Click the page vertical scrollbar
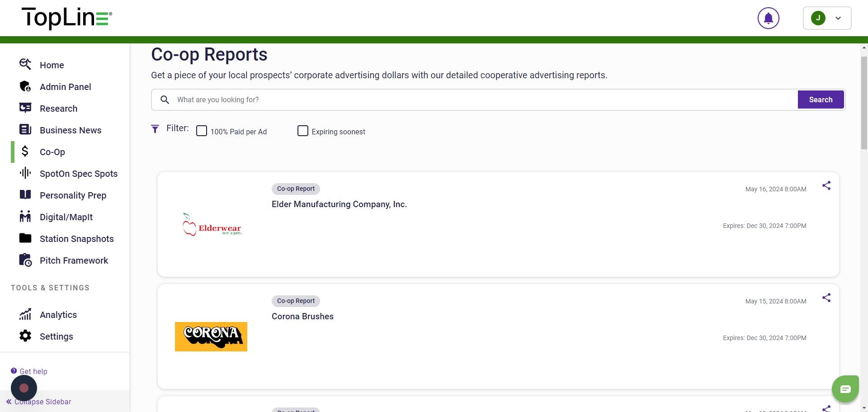 [864, 104]
